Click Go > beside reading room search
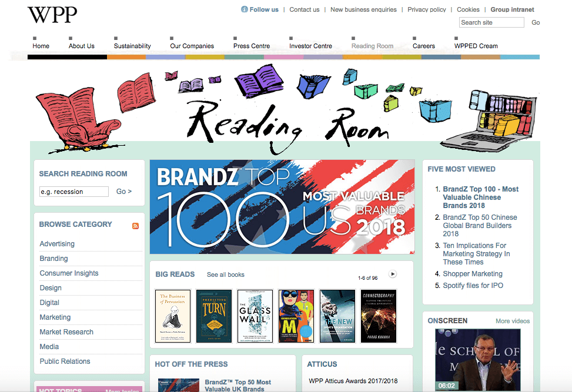This screenshot has height=392, width=572. click(x=124, y=192)
